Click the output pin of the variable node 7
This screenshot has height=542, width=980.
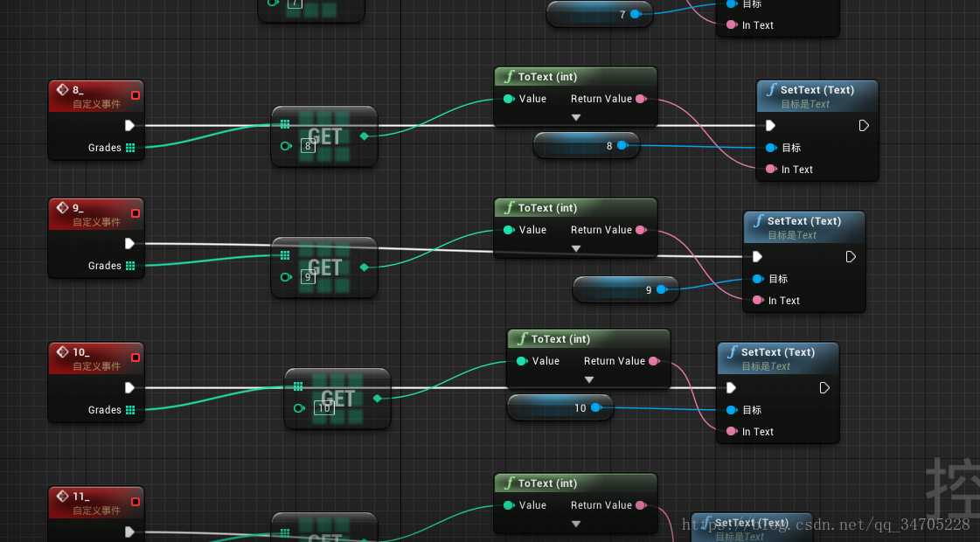click(x=635, y=14)
